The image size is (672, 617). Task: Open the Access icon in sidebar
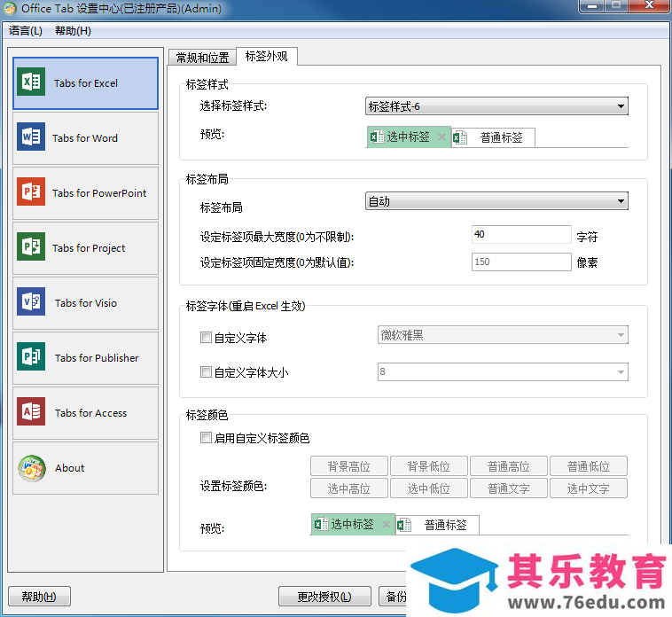(x=31, y=411)
